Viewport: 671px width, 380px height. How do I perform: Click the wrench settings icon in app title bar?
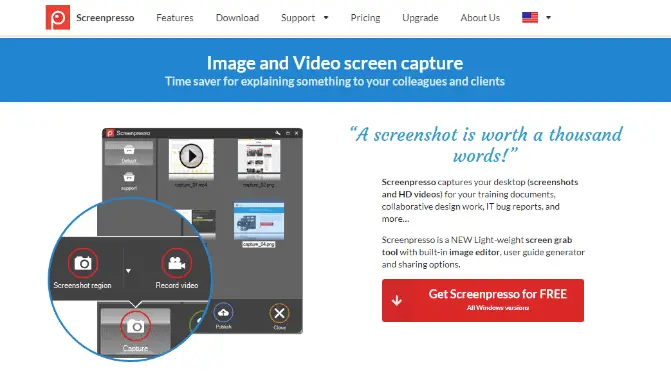(278, 133)
